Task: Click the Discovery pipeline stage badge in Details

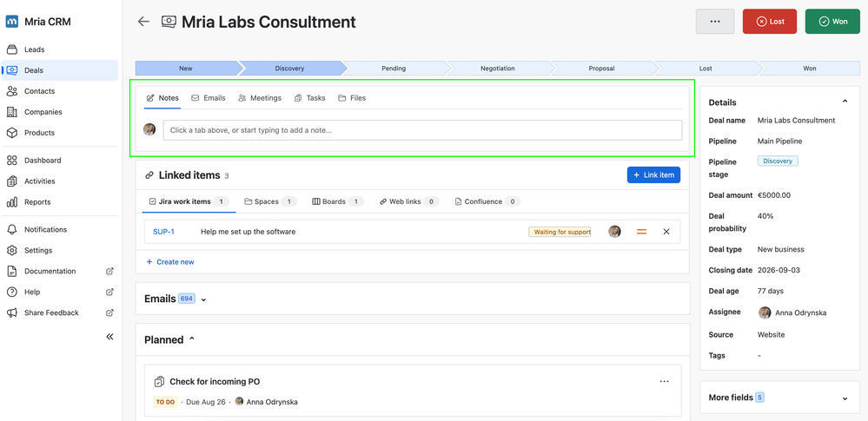Action: [x=778, y=161]
